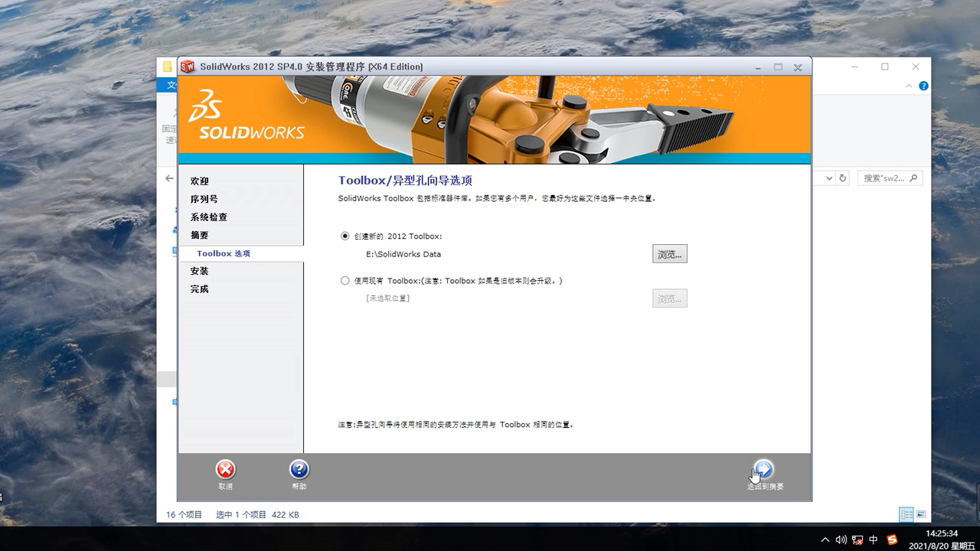Click the Explorer search box

(x=890, y=178)
